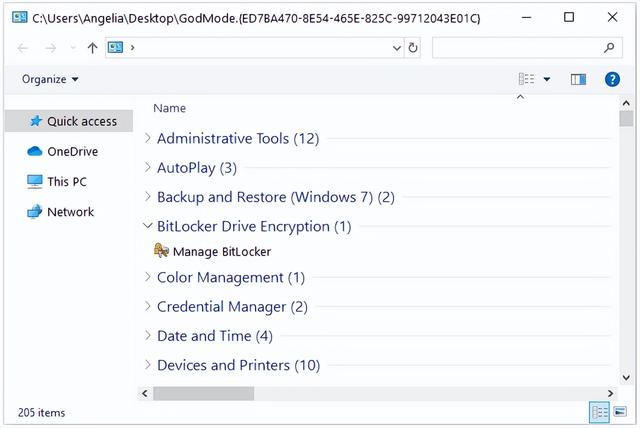The image size is (640, 428).
Task: Click the Administrative Tools (12) heading
Action: pos(238,139)
